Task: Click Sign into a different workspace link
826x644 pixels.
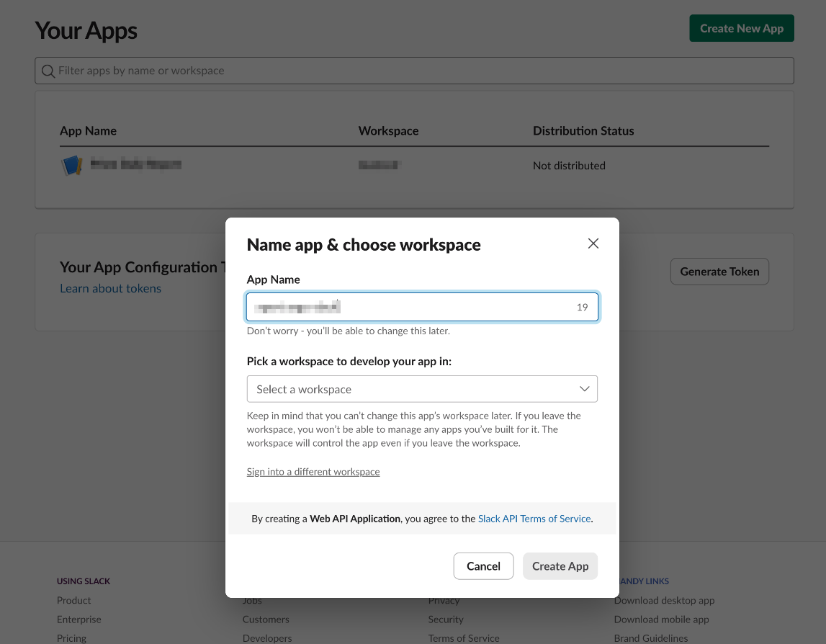Action: tap(313, 472)
